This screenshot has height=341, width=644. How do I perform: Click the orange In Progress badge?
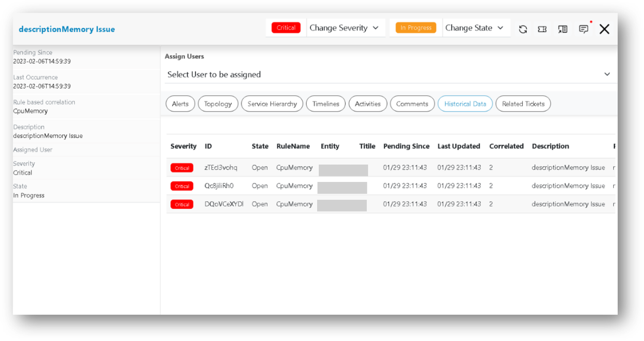pyautogui.click(x=416, y=28)
